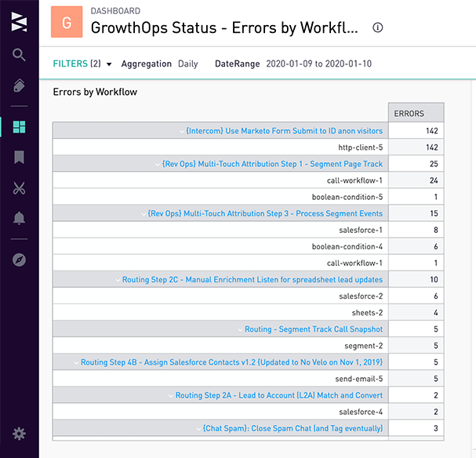Select the http-client-5 row
Image resolution: width=476 pixels, height=458 pixels.
tap(248, 147)
